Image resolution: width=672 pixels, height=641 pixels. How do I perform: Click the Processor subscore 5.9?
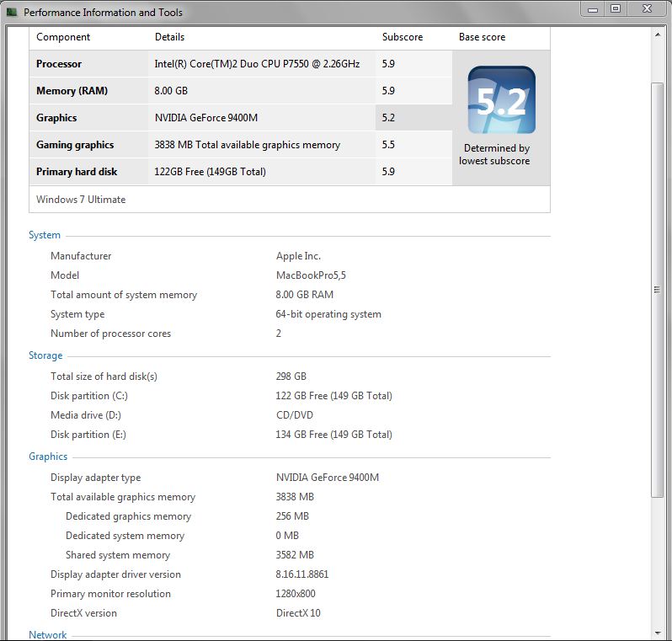pos(388,64)
